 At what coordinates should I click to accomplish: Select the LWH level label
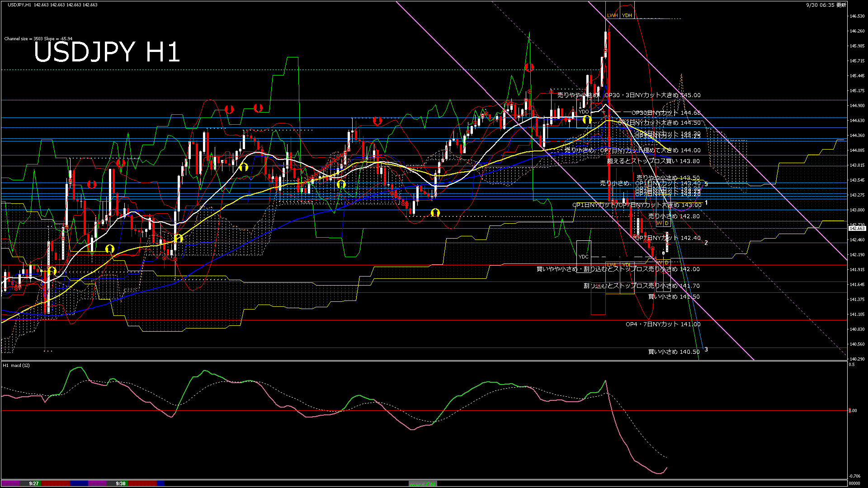coord(613,15)
